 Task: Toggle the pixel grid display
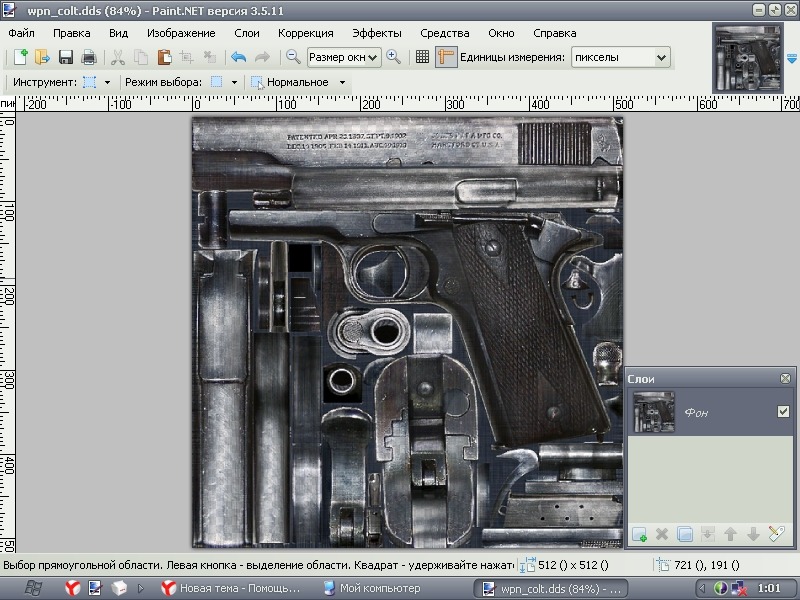click(x=423, y=57)
